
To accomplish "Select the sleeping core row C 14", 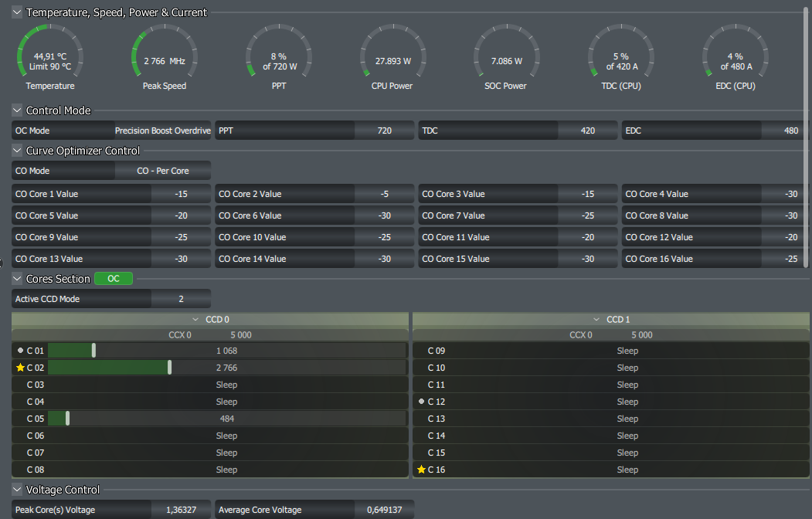I will pyautogui.click(x=611, y=436).
